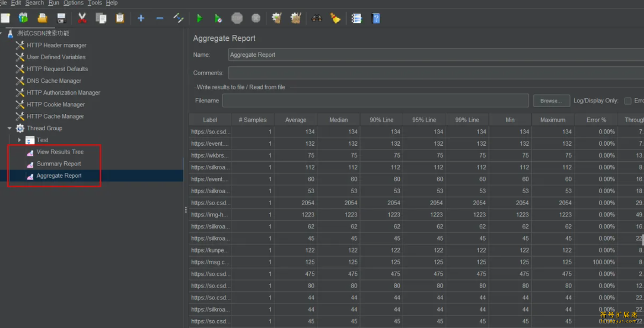This screenshot has height=328, width=644.
Task: Click the Save test plan disk icon
Action: tap(61, 18)
